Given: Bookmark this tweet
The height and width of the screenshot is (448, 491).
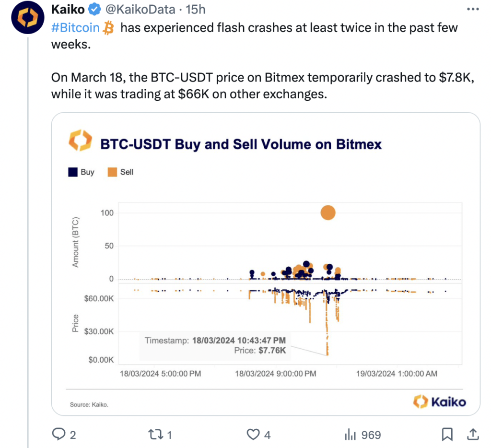Looking at the screenshot, I should (447, 435).
